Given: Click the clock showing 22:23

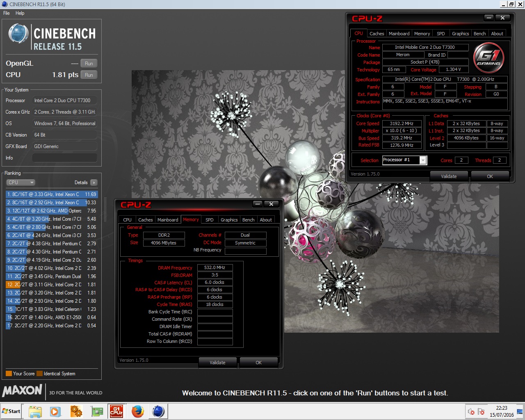Looking at the screenshot, I should click(502, 408).
